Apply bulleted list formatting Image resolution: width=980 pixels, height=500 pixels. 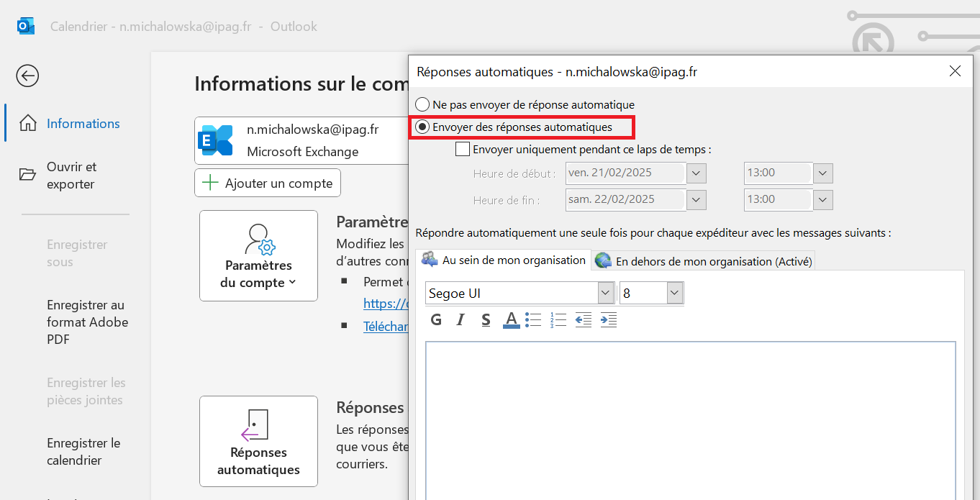pyautogui.click(x=533, y=320)
